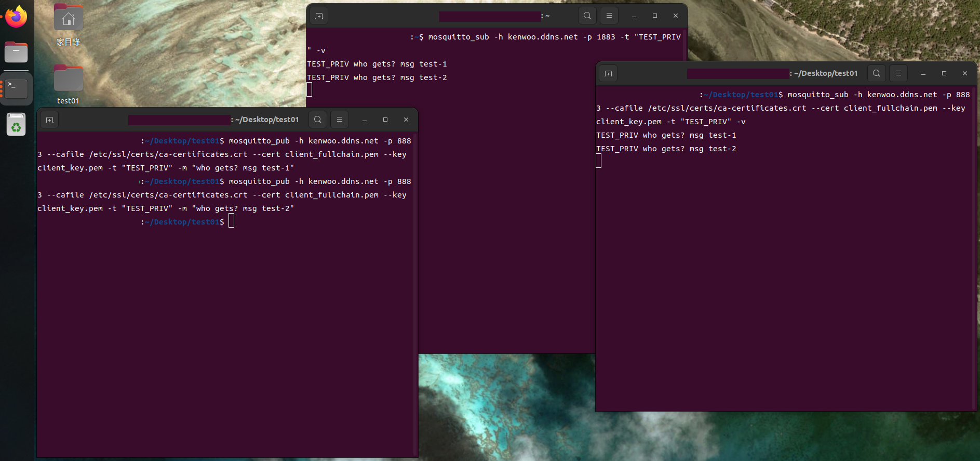Click the "~/Desktop/test01" title of the right-hand mosquitto_sub terminal
The width and height of the screenshot is (980, 461).
pyautogui.click(x=826, y=73)
